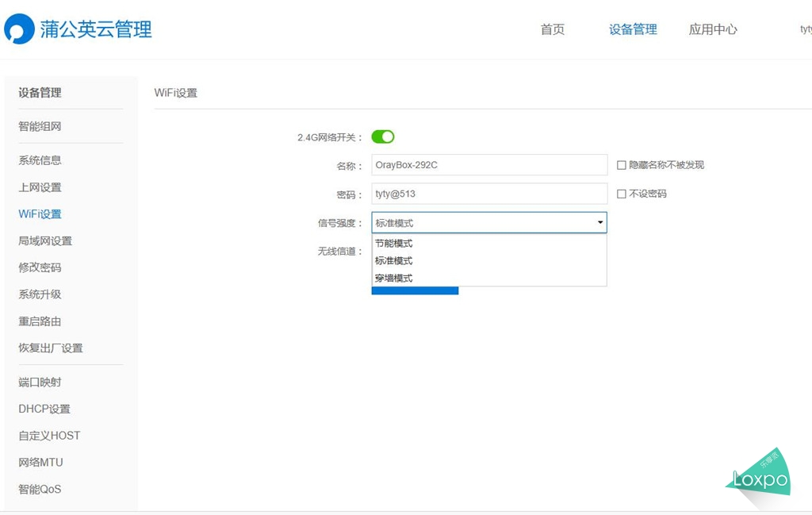Click the blue confirm button below the channel row
The width and height of the screenshot is (812, 515).
[415, 290]
